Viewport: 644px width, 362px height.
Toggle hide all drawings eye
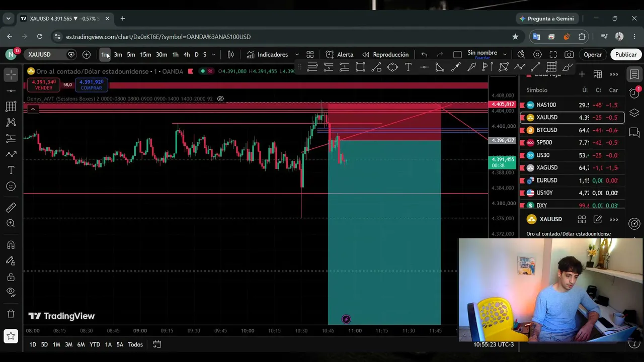(x=11, y=292)
